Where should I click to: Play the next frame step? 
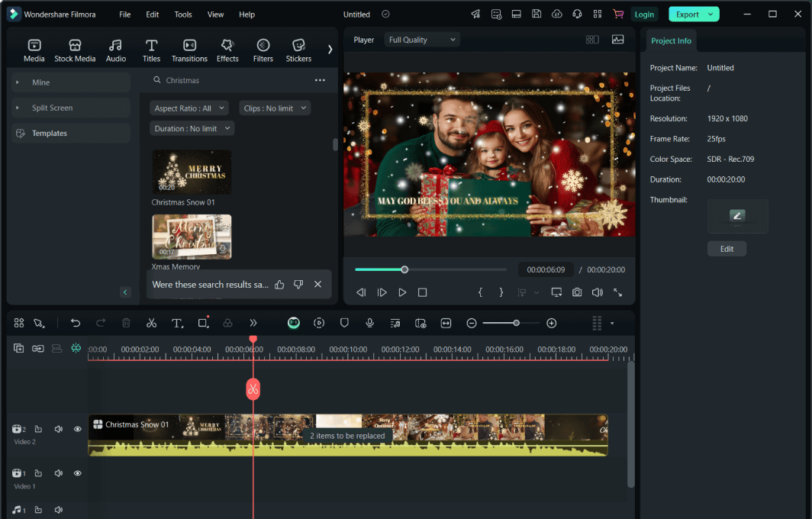(382, 292)
